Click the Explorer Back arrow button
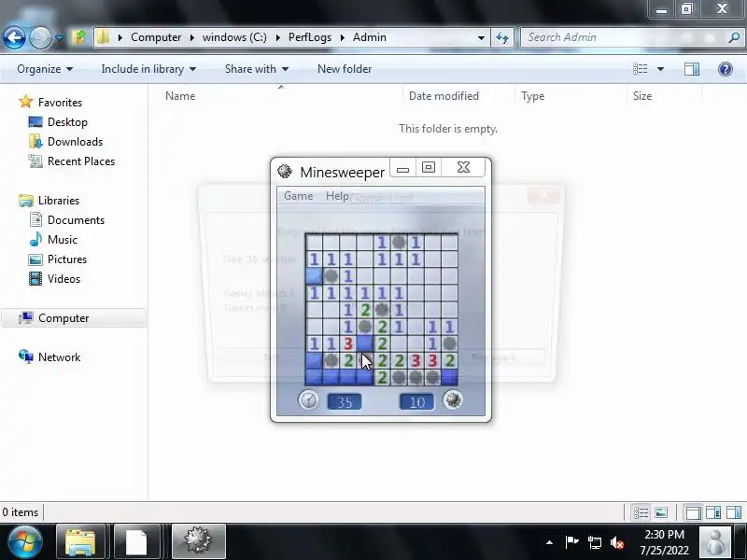 (x=14, y=37)
